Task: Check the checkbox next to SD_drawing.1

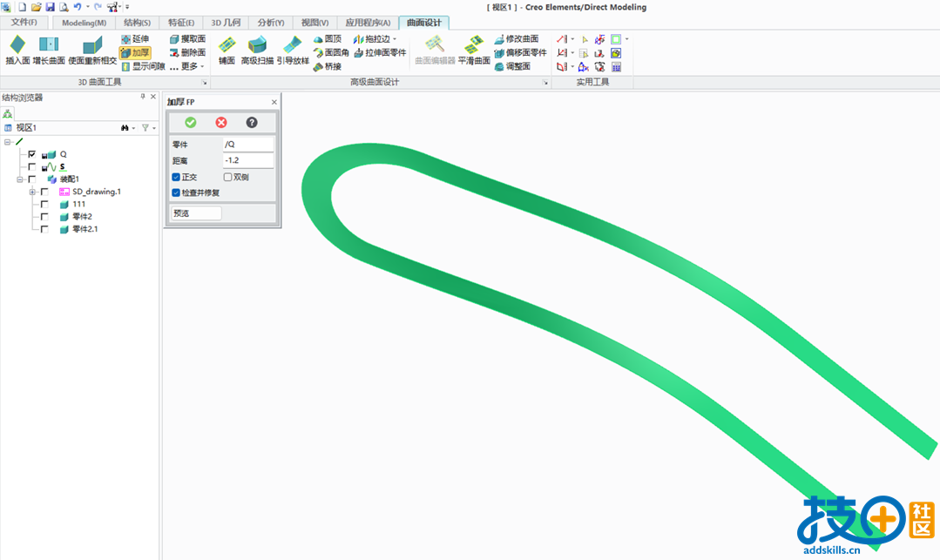Action: coord(44,192)
